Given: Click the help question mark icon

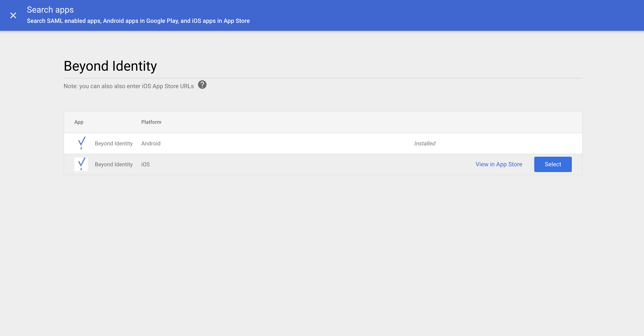Looking at the screenshot, I should (x=202, y=85).
